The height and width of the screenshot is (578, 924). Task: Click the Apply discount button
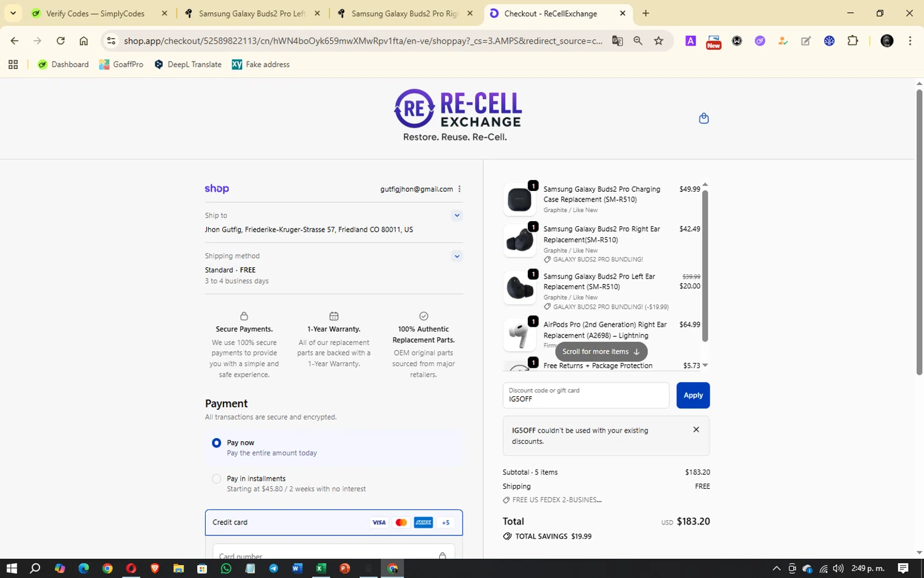coord(693,396)
